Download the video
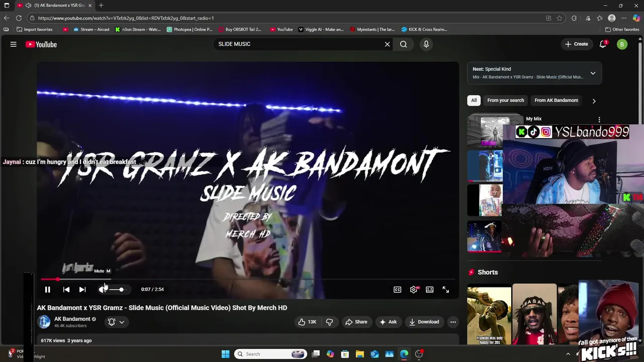This screenshot has width=644, height=362. 424,322
